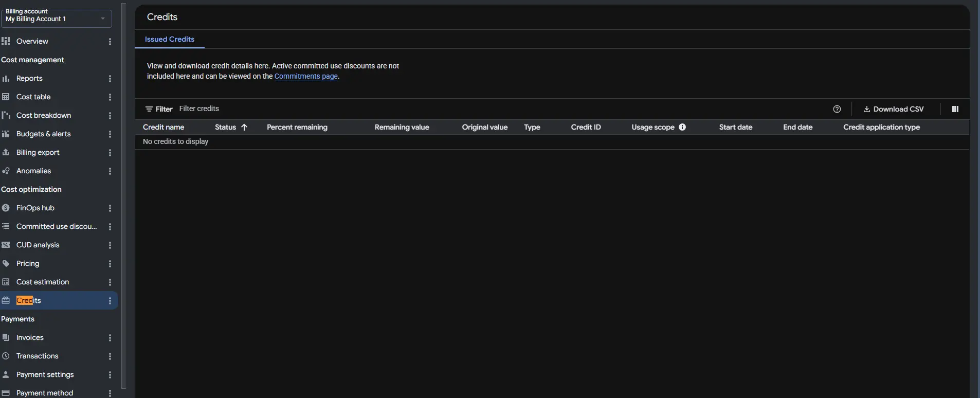This screenshot has height=398, width=980.
Task: Open Transactions page
Action: 38,356
